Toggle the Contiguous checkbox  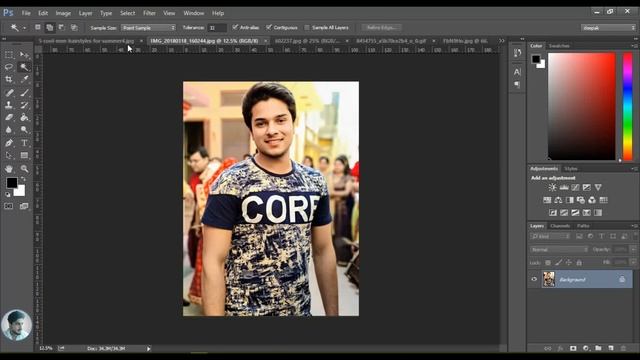269,27
